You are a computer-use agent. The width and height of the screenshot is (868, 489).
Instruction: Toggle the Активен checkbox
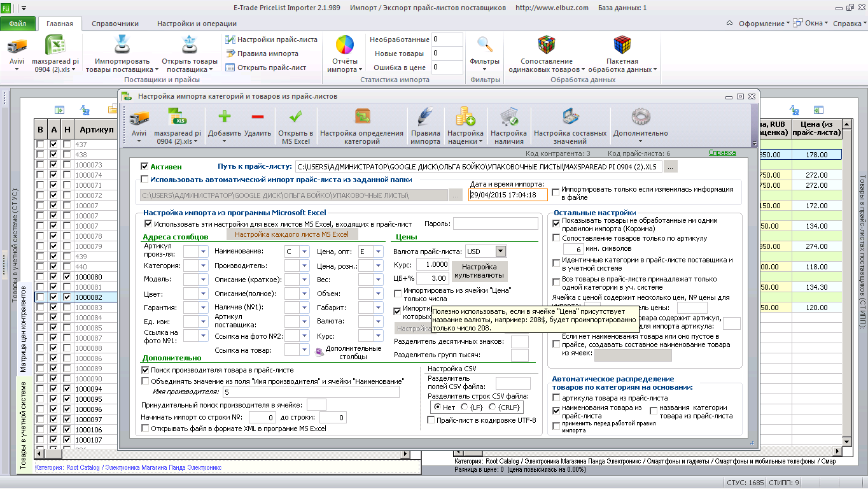tap(145, 166)
